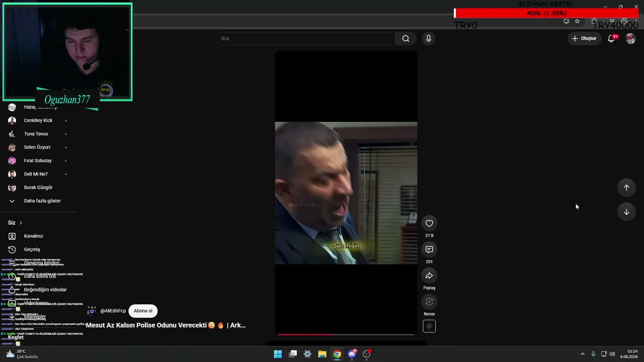Open the network icon in system tray

tap(604, 354)
